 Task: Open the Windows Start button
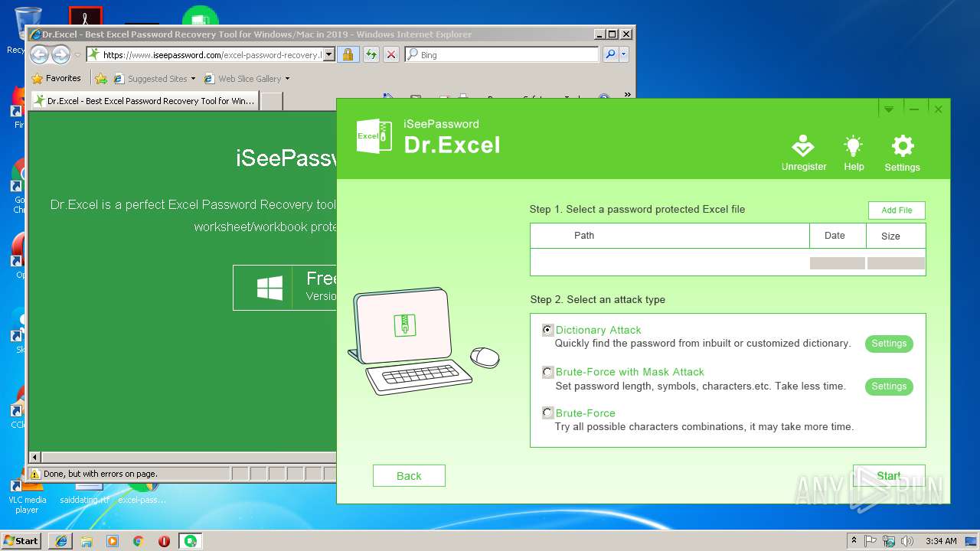point(21,540)
